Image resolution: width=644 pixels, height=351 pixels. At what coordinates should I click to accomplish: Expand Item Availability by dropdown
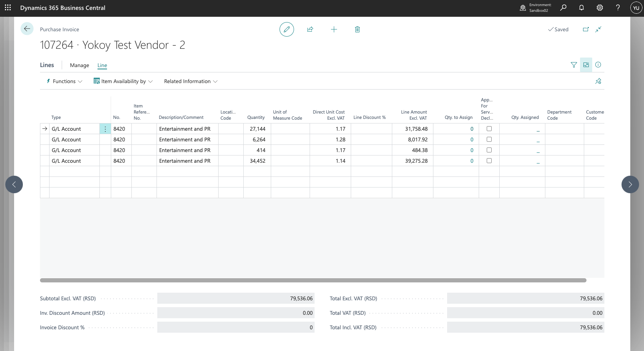tap(123, 81)
